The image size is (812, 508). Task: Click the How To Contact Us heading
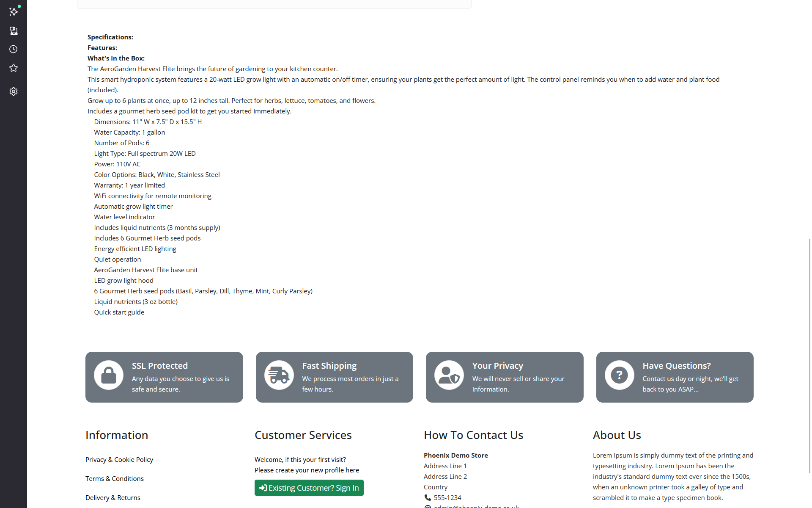474,435
